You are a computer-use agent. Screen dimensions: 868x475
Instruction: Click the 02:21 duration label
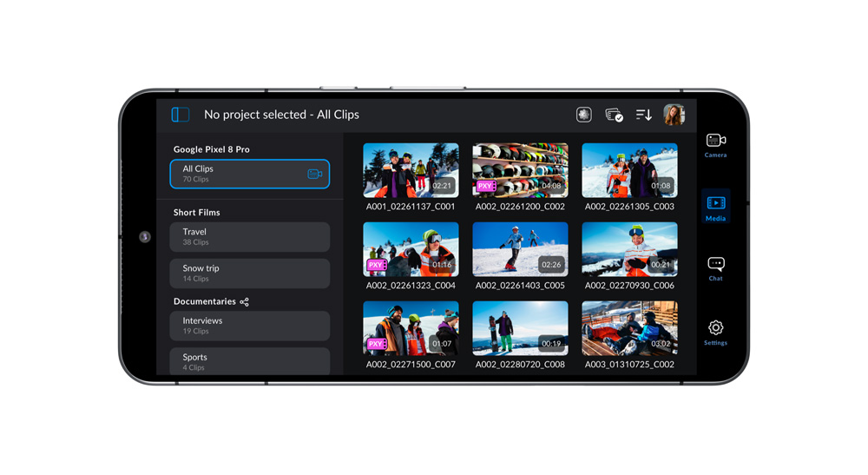point(442,186)
